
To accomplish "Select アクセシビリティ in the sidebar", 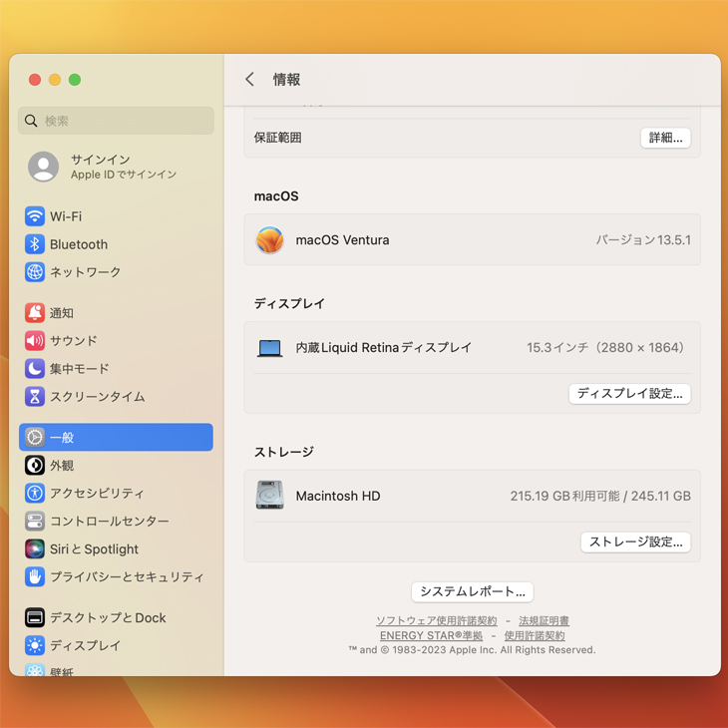I will point(97,494).
